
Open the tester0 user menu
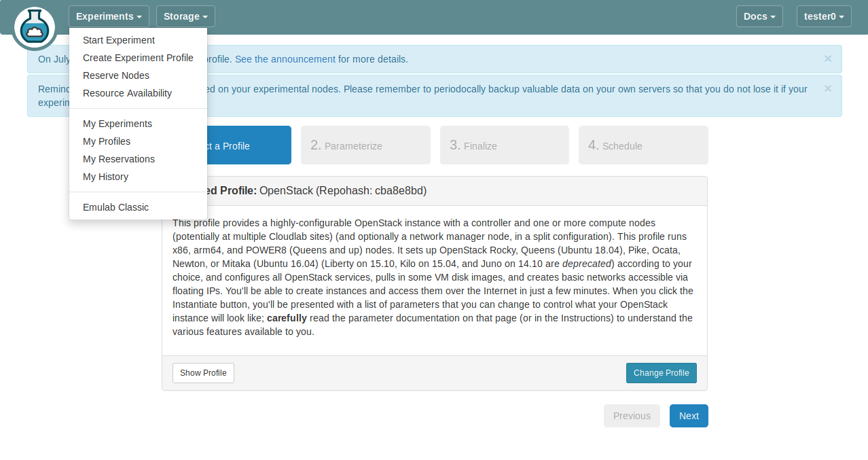(823, 16)
